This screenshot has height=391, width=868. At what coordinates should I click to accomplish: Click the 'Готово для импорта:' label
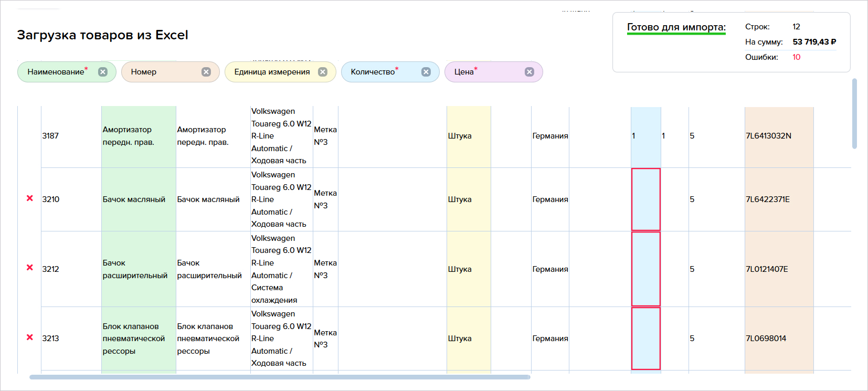pos(676,27)
